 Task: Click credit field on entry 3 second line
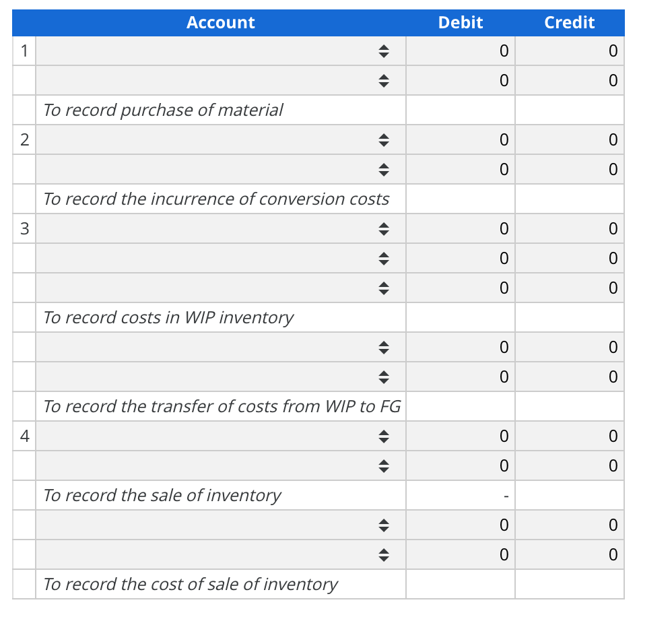tap(570, 258)
